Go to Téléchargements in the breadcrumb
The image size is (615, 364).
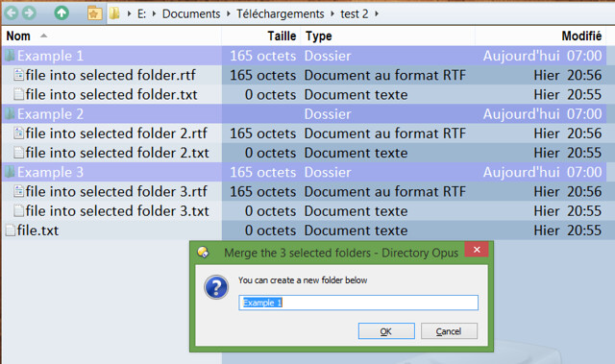point(280,13)
